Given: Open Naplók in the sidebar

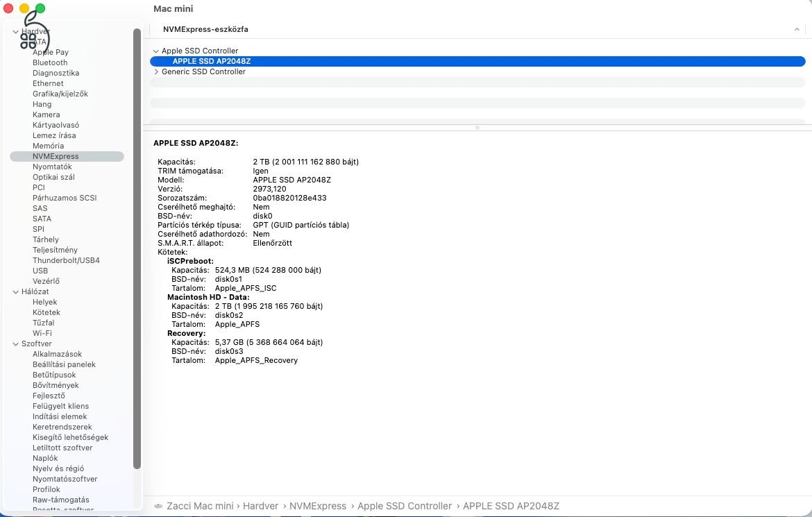Looking at the screenshot, I should [x=45, y=458].
